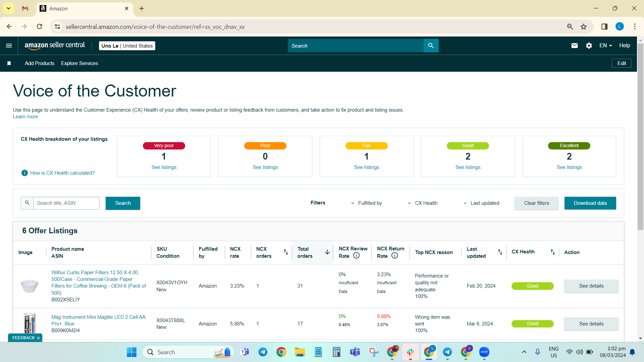Click the header Search input field
This screenshot has height=362, width=644.
[356, 46]
